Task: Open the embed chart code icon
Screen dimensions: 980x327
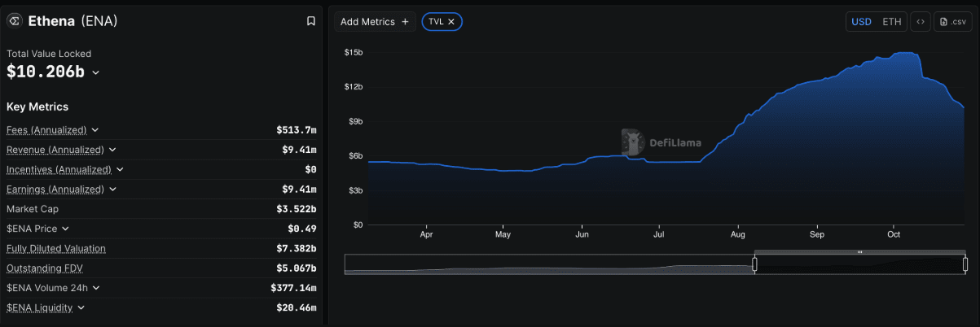Action: [x=920, y=22]
